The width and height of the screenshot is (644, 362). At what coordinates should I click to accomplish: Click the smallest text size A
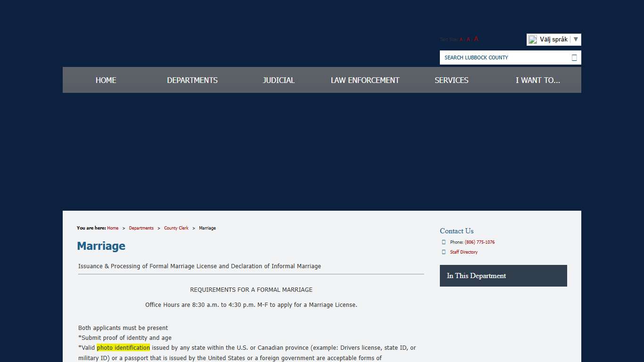(x=461, y=40)
